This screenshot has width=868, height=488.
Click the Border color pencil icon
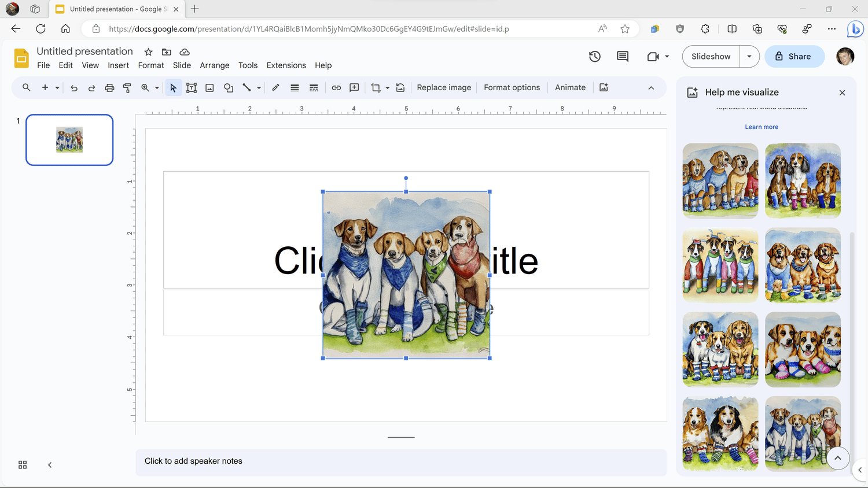(276, 88)
